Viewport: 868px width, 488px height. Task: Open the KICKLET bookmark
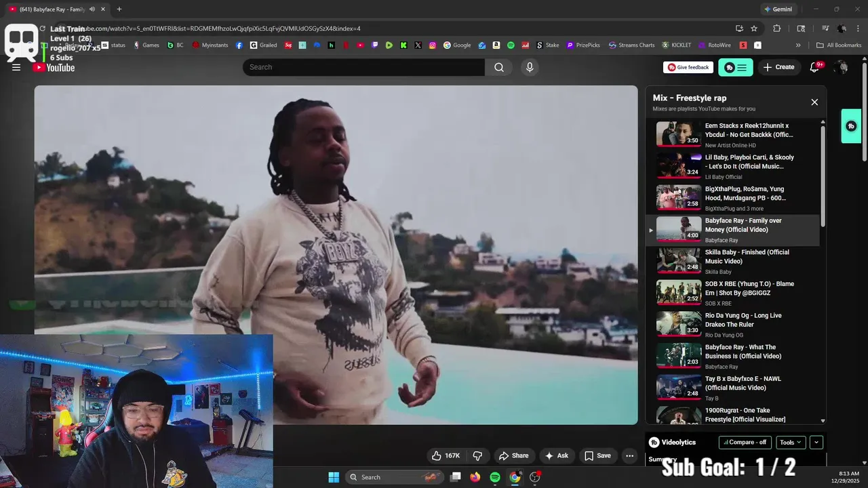pyautogui.click(x=676, y=45)
